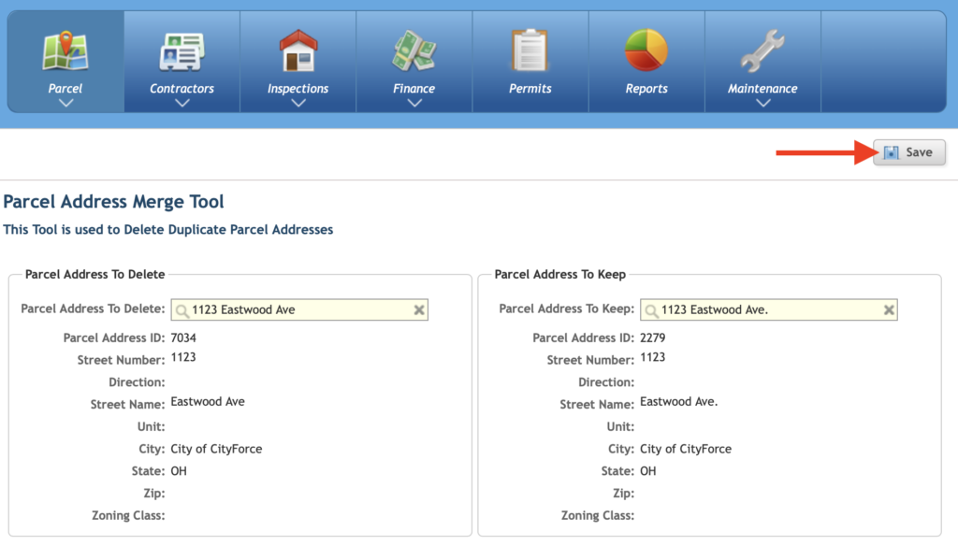Click the Zoning Class label in the keep panel
Image resolution: width=958 pixels, height=560 pixels.
click(x=598, y=515)
